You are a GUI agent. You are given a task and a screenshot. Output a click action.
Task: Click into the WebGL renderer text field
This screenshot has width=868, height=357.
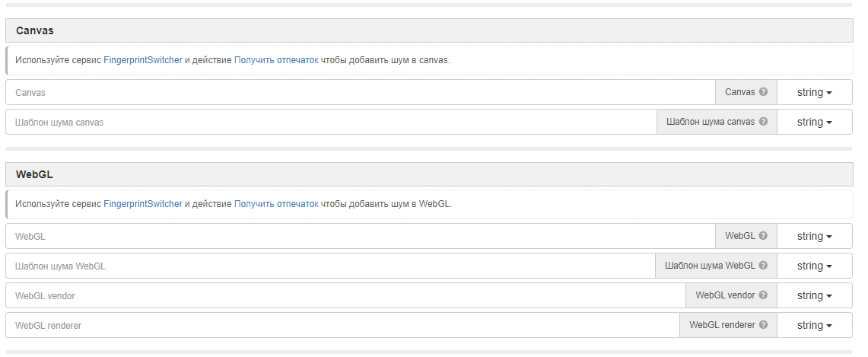pyautogui.click(x=342, y=325)
